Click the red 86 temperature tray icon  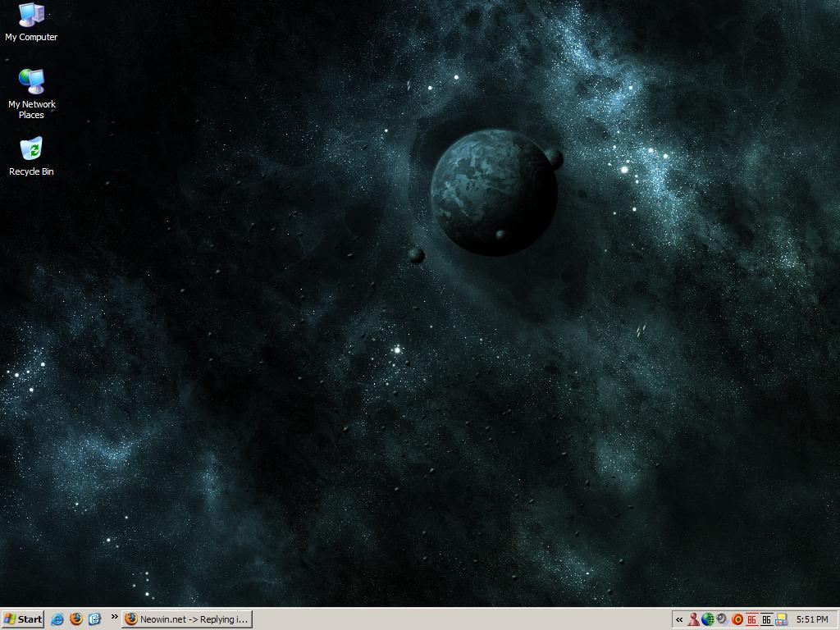click(x=751, y=620)
